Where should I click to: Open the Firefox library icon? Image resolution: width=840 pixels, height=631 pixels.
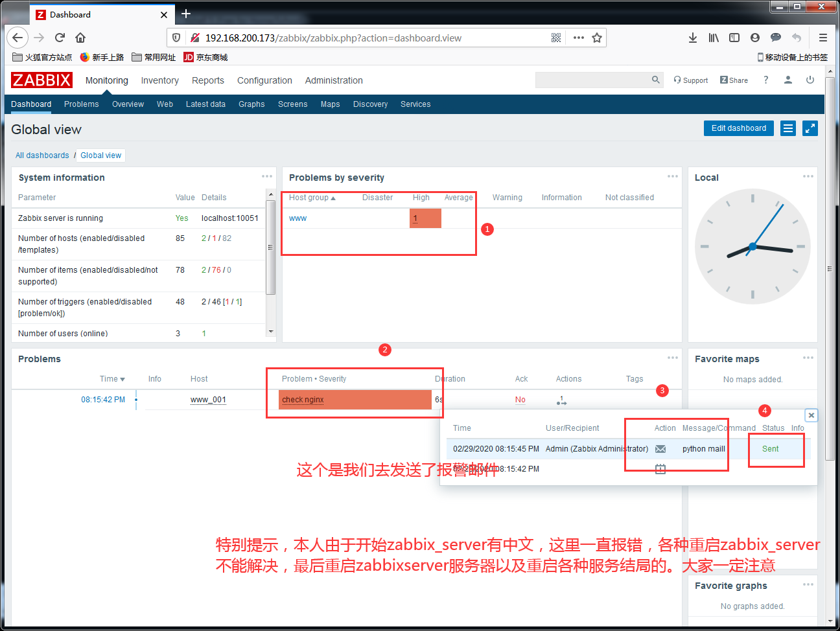(714, 38)
